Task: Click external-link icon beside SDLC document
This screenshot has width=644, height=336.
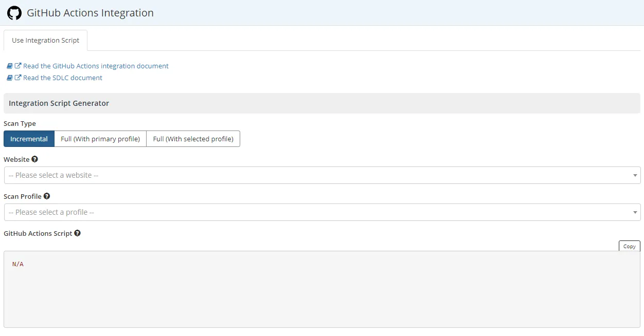Action: 18,78
